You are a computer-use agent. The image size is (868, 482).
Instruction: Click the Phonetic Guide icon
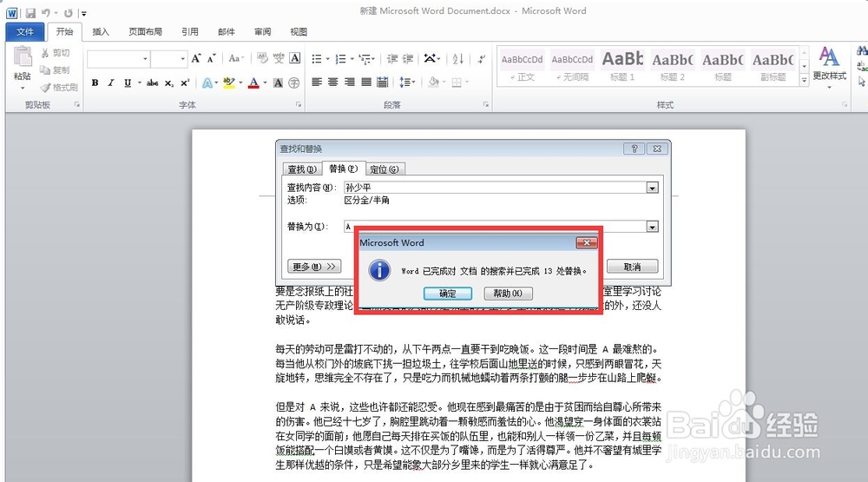click(x=279, y=58)
